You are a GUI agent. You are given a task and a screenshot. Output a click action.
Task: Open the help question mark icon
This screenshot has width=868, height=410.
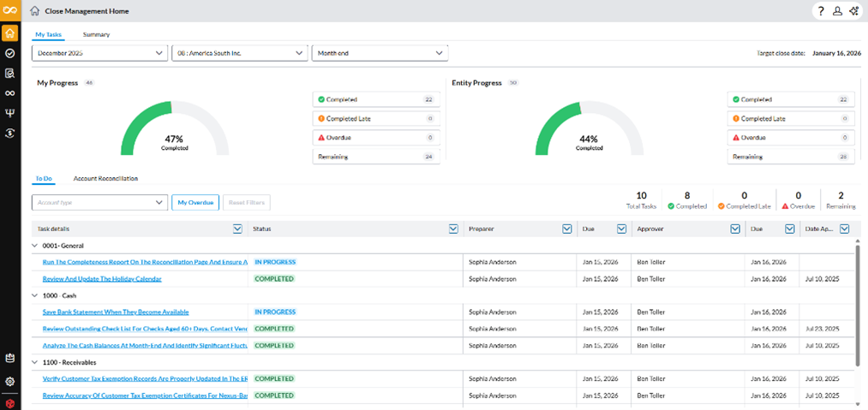point(822,11)
